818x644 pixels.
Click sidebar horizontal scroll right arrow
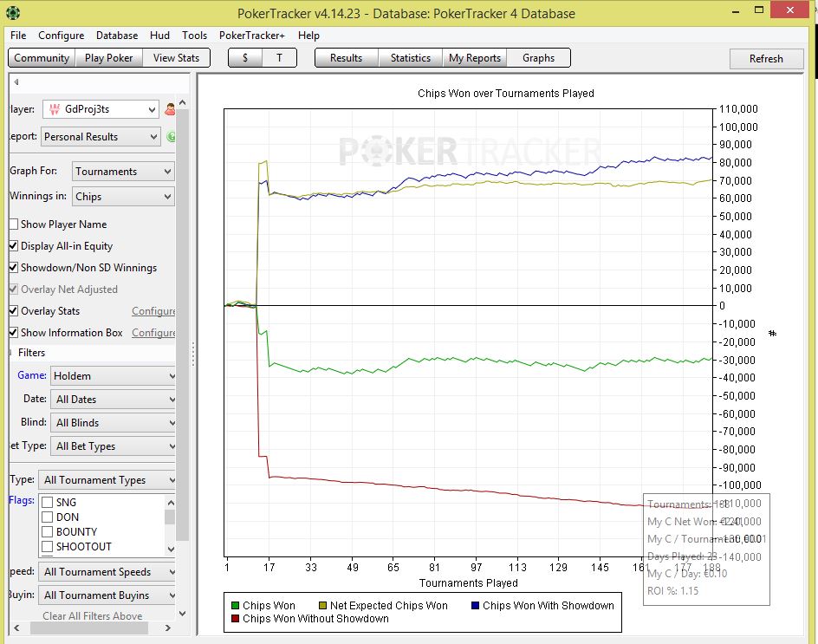click(x=168, y=628)
